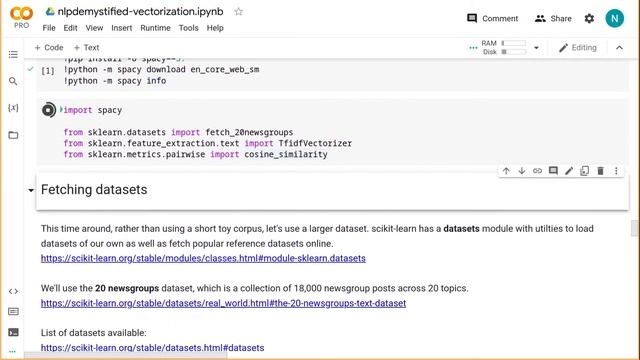The image size is (640, 360).
Task: Click the cell execution count [1]
Action: (x=48, y=71)
